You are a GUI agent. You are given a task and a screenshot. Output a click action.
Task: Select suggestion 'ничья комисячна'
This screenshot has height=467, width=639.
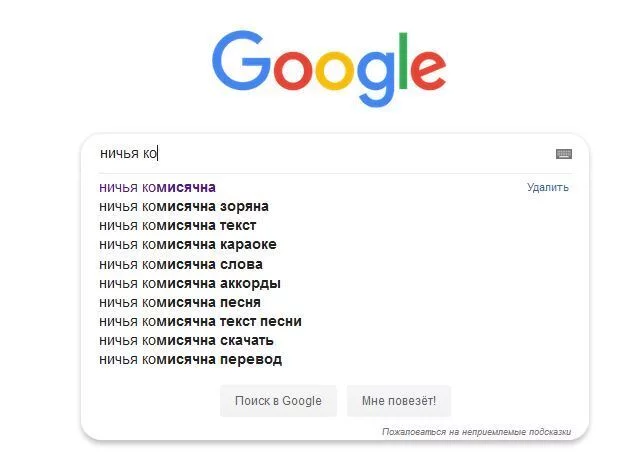pyautogui.click(x=157, y=187)
